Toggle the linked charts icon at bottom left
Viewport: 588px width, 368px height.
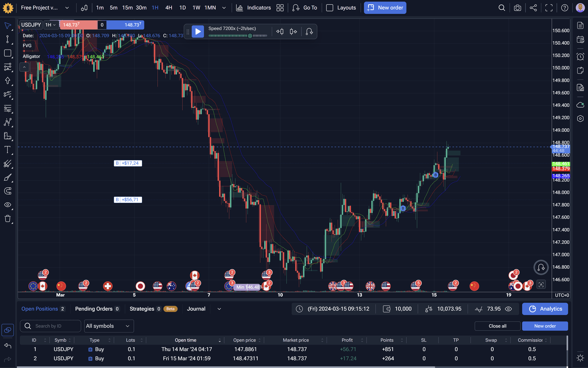pos(7,330)
